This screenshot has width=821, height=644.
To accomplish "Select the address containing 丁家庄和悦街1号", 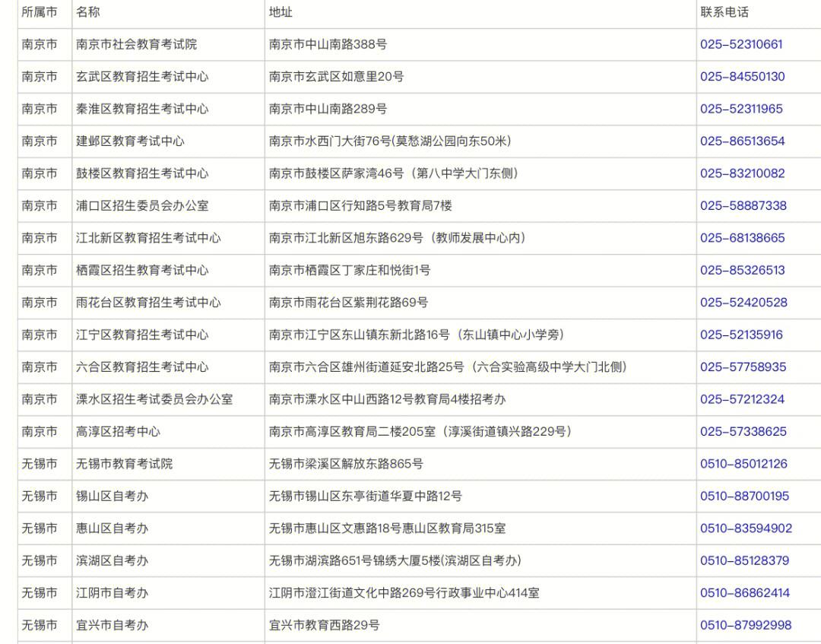I will [349, 270].
